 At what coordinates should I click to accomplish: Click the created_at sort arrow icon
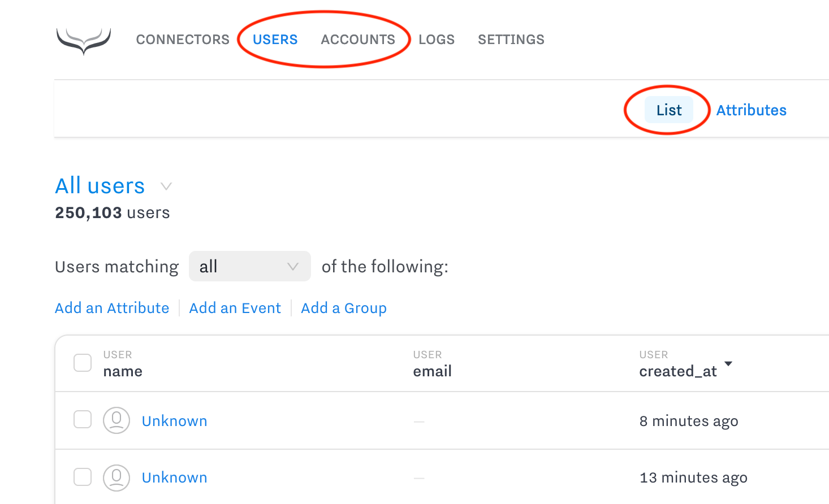point(728,364)
